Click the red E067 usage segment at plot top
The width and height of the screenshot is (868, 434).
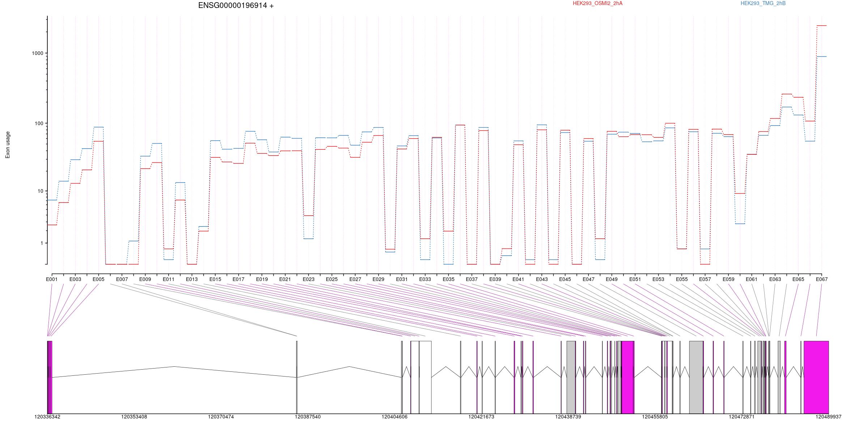click(x=822, y=26)
